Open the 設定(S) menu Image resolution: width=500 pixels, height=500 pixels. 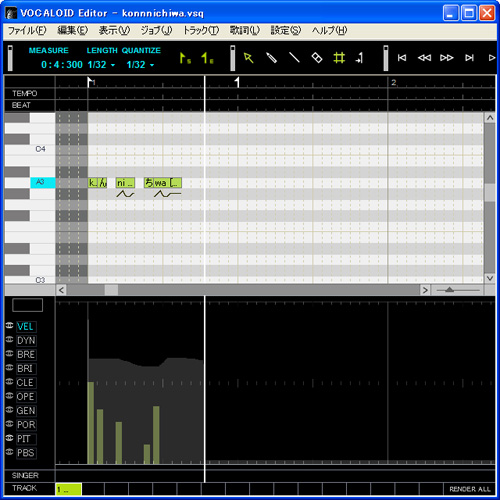coord(286,31)
